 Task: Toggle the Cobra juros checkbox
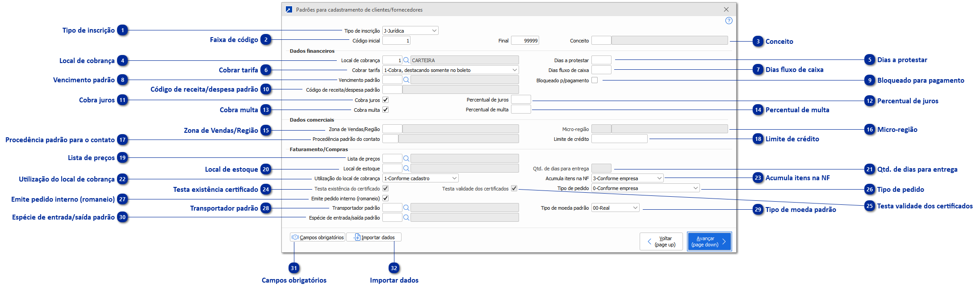(385, 100)
